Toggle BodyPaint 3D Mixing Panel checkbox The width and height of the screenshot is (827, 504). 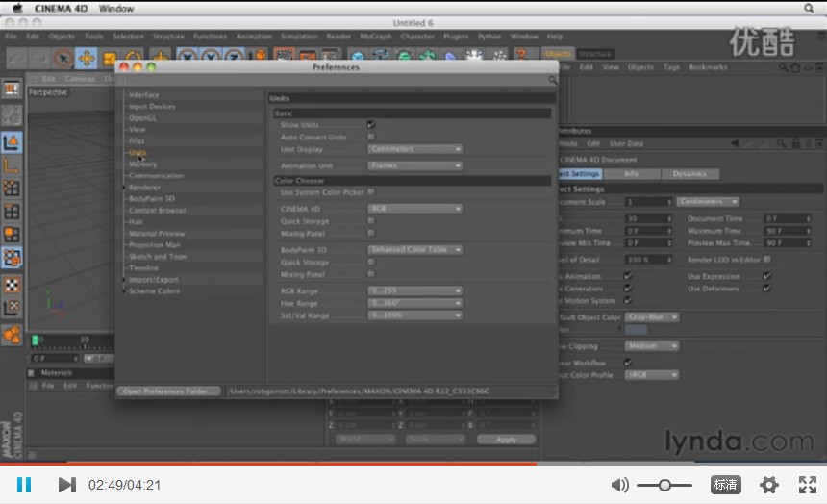tap(371, 274)
